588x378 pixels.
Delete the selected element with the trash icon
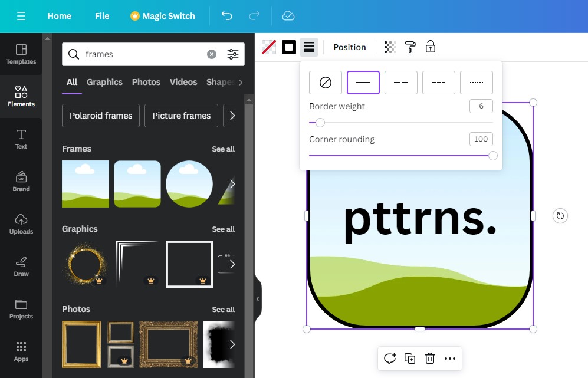tap(430, 359)
